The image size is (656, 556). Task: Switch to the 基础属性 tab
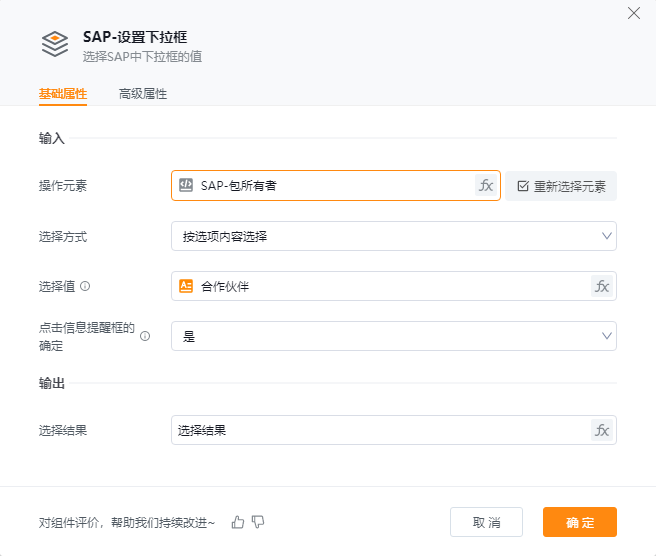(63, 94)
